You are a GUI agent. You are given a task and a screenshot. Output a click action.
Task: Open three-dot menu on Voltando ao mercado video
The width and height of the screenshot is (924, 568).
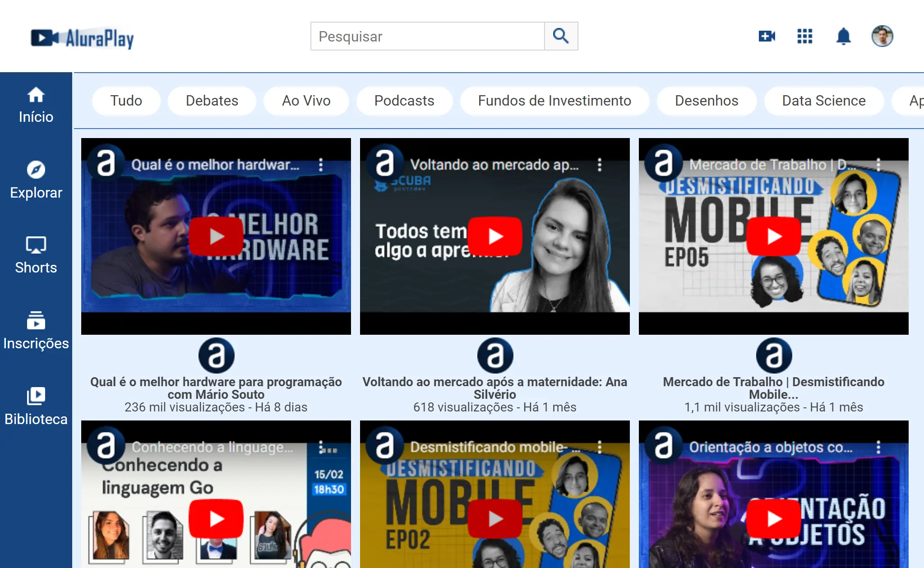[x=600, y=165]
